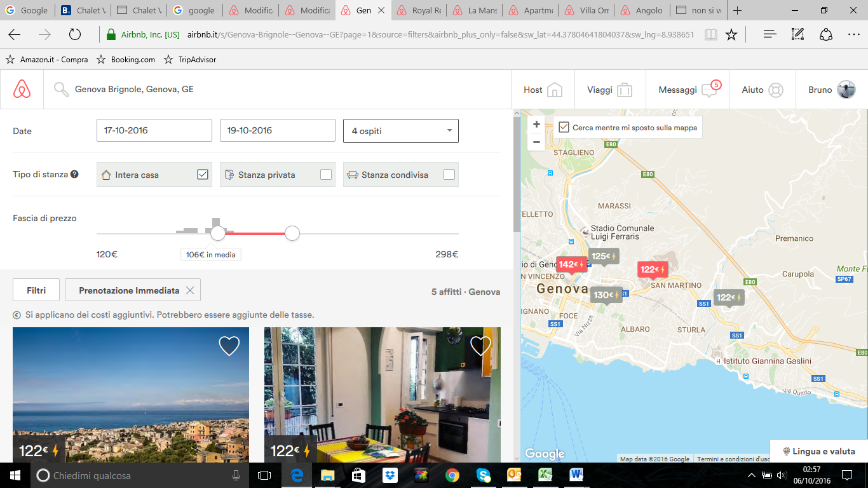Viewport: 868px width, 488px height.
Task: Click the 130€ map price marker
Action: point(607,295)
